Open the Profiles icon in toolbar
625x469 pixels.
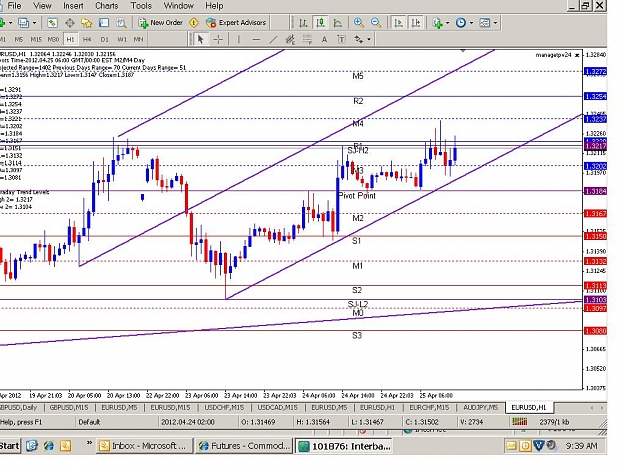(x=24, y=23)
